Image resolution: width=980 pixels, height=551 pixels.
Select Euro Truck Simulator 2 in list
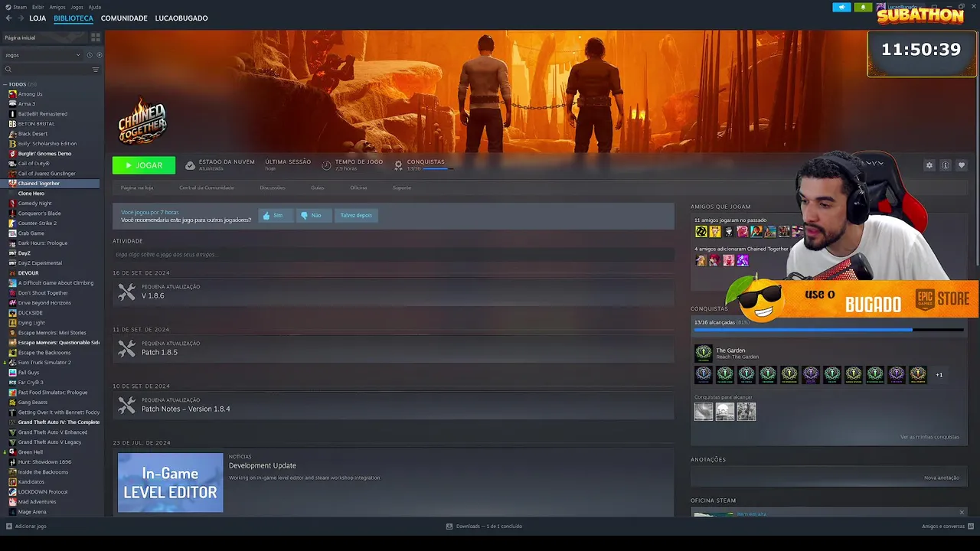[x=44, y=363]
